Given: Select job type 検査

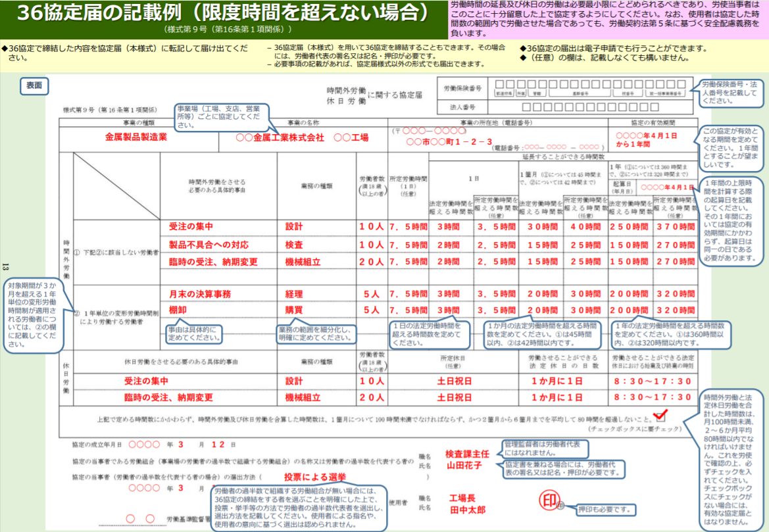Looking at the screenshot, I should [294, 245].
